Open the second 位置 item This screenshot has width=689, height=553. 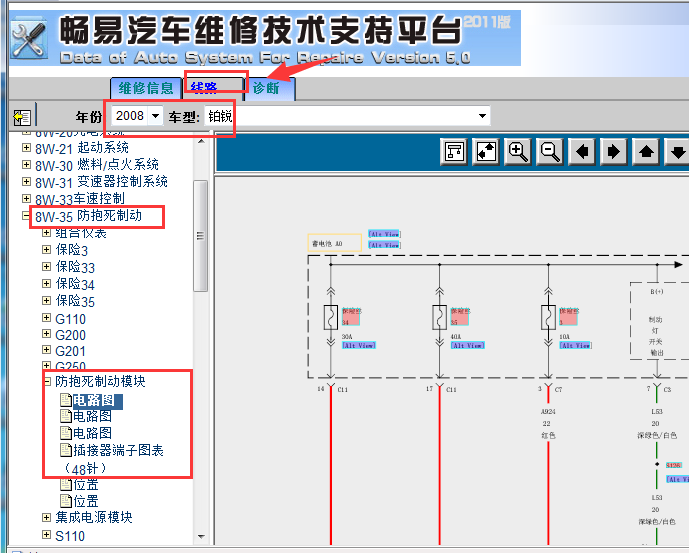pos(86,501)
